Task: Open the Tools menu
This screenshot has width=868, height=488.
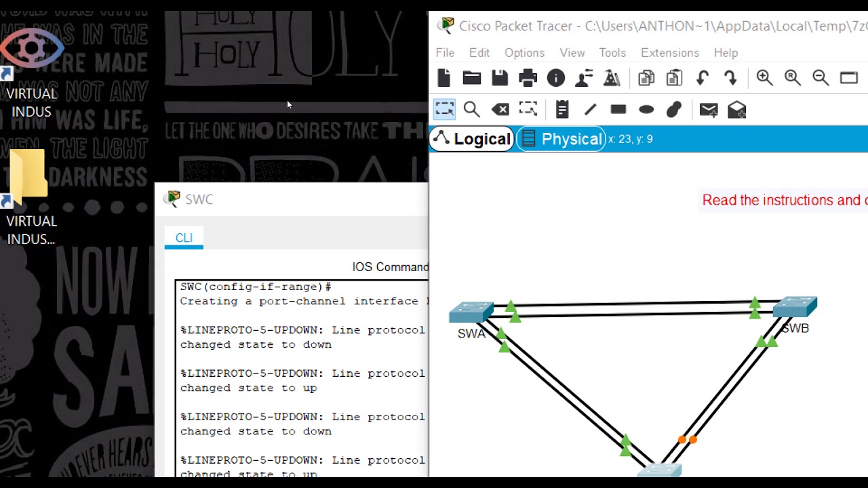Action: pyautogui.click(x=612, y=52)
